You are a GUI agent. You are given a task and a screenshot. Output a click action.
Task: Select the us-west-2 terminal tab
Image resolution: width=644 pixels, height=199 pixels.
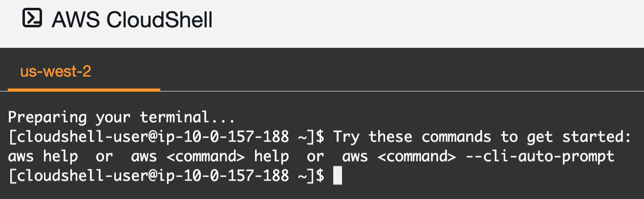56,72
